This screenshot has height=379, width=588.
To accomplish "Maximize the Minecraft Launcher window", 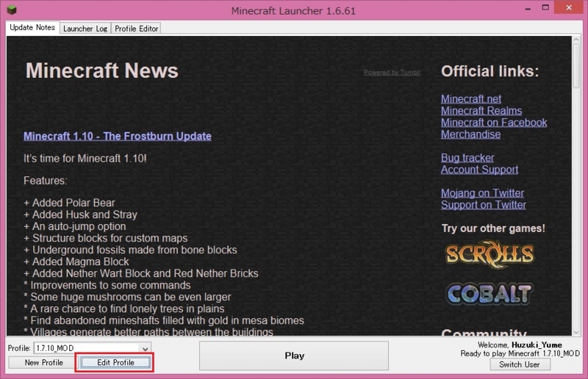I will (x=545, y=7).
